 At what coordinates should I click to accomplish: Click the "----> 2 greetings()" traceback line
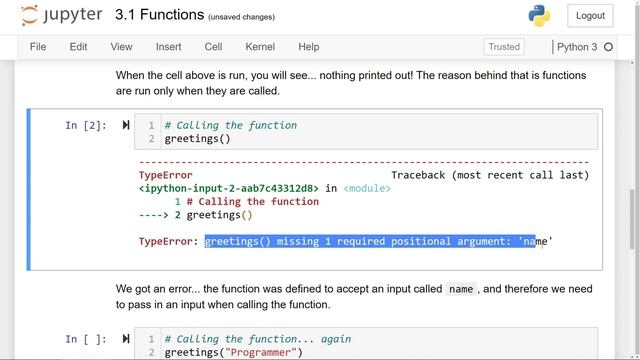tap(196, 215)
